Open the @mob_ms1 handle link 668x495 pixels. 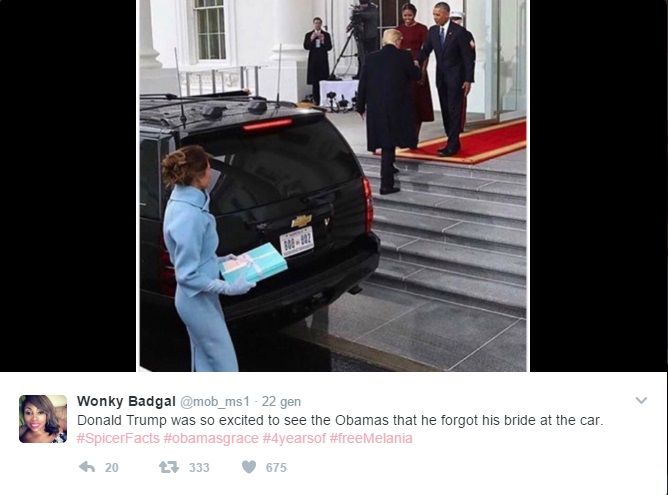click(x=215, y=402)
